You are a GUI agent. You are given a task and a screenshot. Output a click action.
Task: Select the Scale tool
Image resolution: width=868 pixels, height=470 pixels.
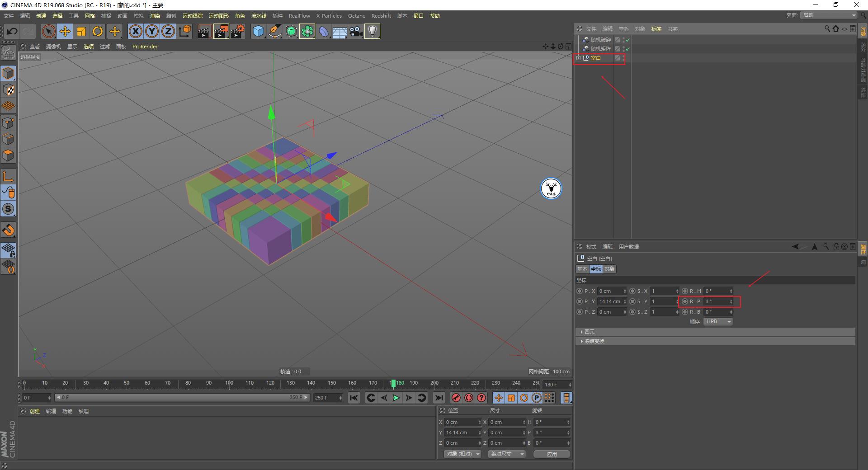81,31
